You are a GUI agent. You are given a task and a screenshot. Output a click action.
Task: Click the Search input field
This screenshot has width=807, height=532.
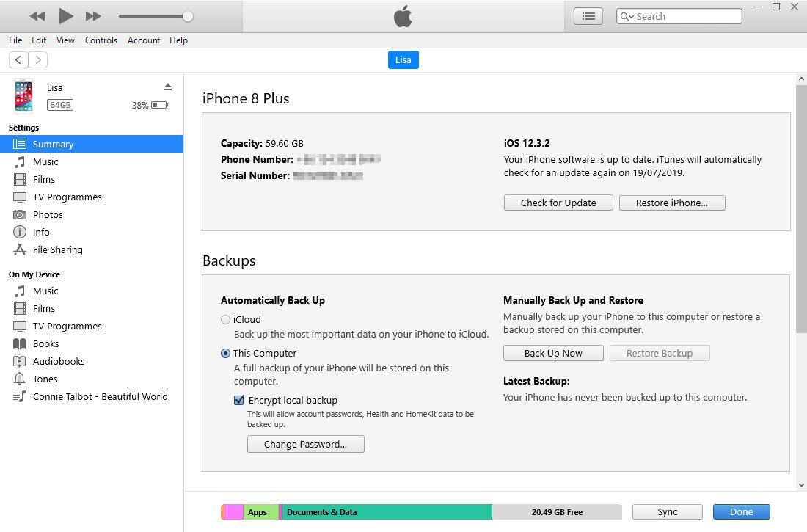(x=679, y=16)
